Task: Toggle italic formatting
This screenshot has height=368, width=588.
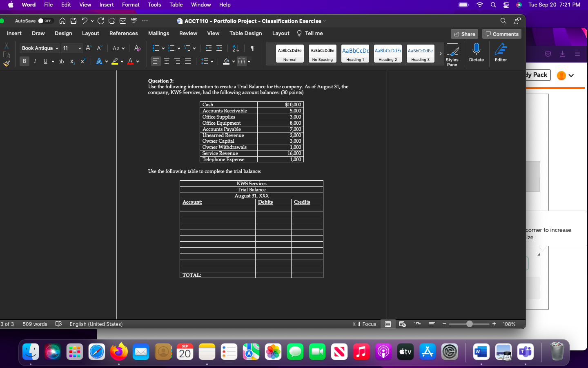Action: [35, 61]
